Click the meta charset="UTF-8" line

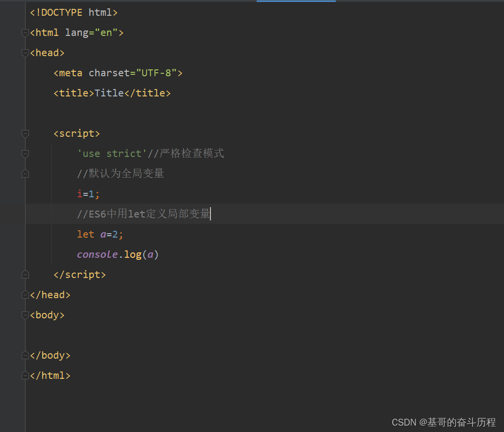pyautogui.click(x=118, y=73)
